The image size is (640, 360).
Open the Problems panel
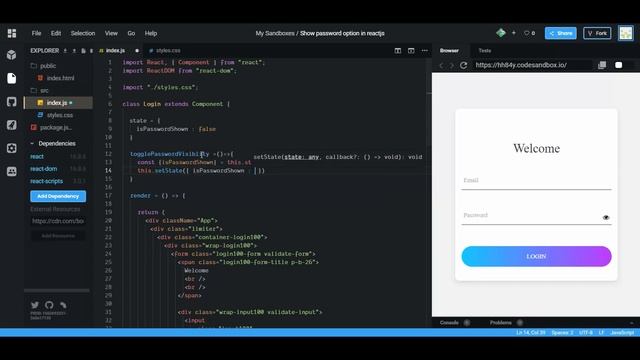(501, 323)
